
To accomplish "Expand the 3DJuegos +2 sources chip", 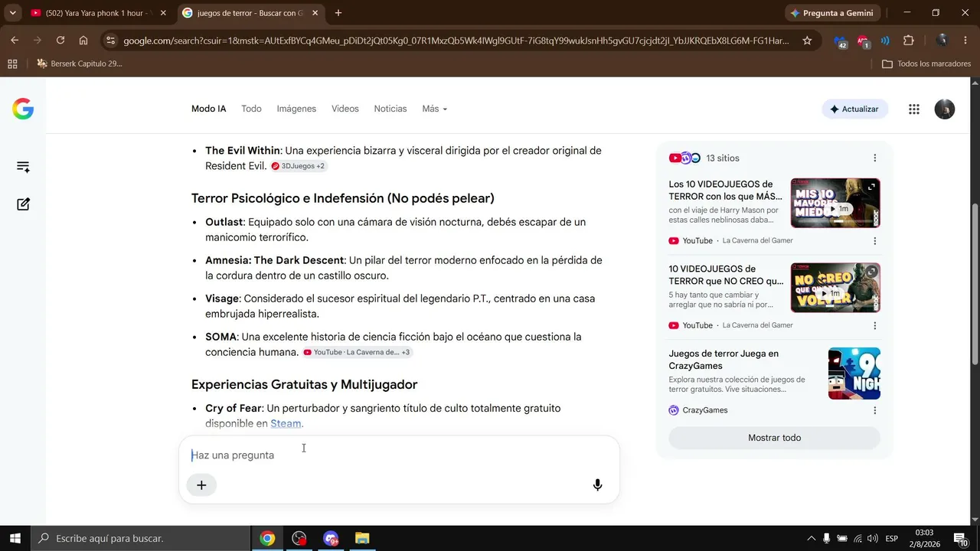I will click(x=299, y=166).
